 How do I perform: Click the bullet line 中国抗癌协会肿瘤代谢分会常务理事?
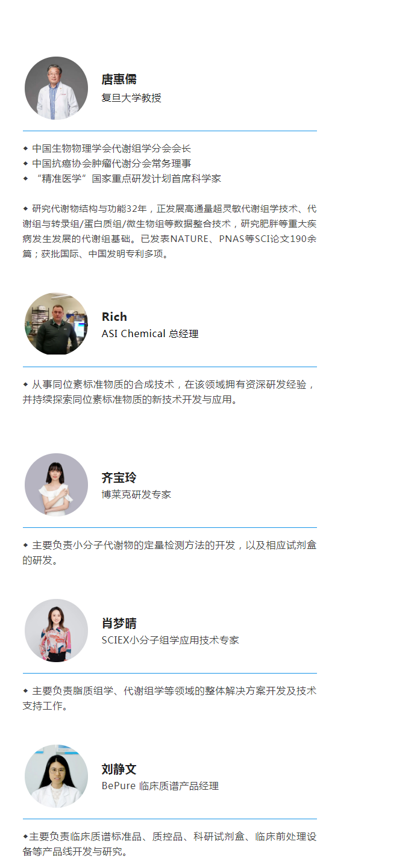(107, 163)
